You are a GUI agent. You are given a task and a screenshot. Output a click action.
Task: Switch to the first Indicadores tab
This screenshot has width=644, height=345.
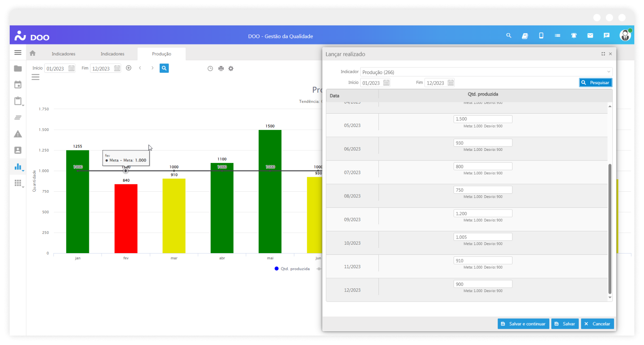(x=63, y=54)
